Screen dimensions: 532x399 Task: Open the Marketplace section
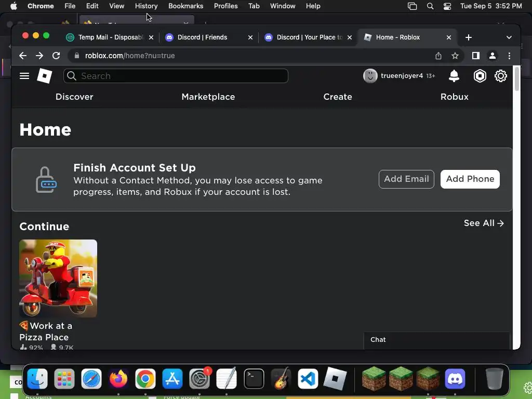208,97
